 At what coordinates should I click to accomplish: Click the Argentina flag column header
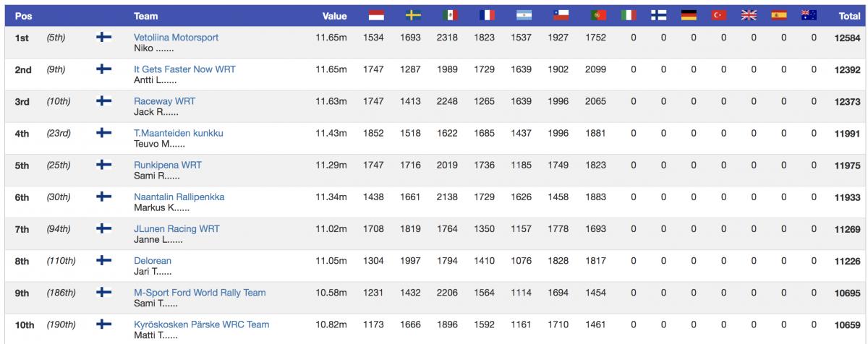tap(524, 15)
